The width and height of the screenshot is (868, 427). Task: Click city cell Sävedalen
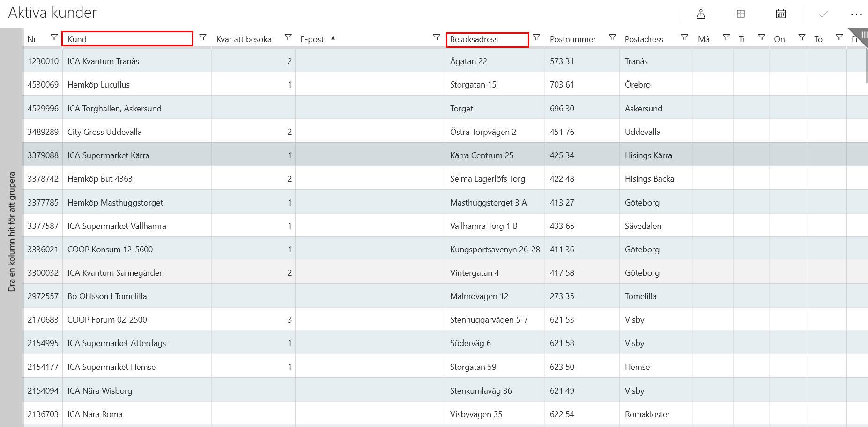(x=643, y=226)
